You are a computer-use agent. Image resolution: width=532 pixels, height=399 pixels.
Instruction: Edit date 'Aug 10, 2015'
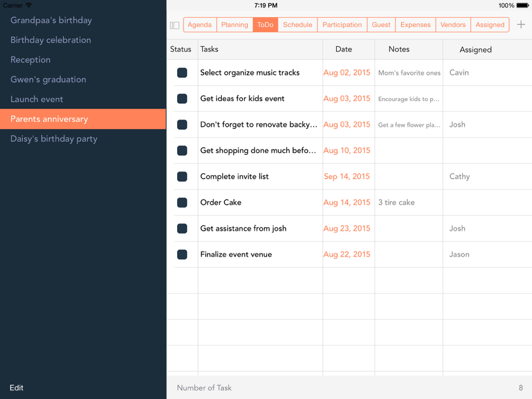click(x=347, y=151)
